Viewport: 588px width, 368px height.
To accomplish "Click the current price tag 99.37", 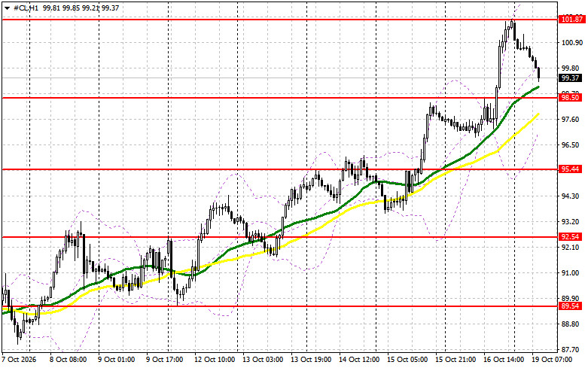I will coord(571,78).
